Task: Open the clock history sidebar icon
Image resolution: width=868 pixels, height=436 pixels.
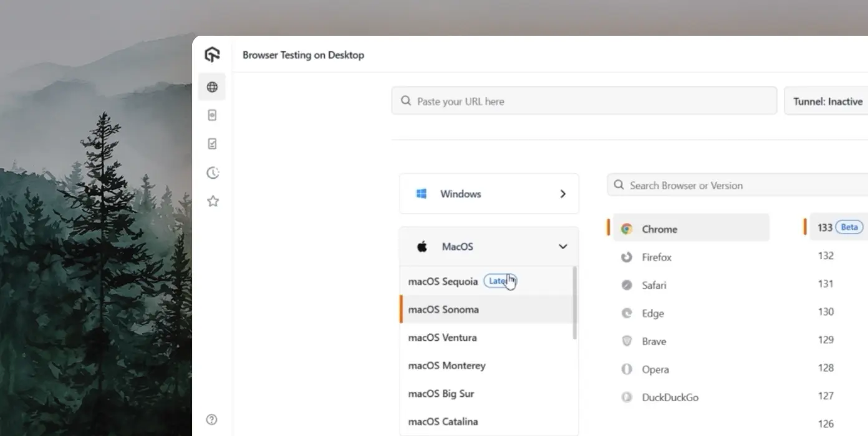Action: coord(213,173)
